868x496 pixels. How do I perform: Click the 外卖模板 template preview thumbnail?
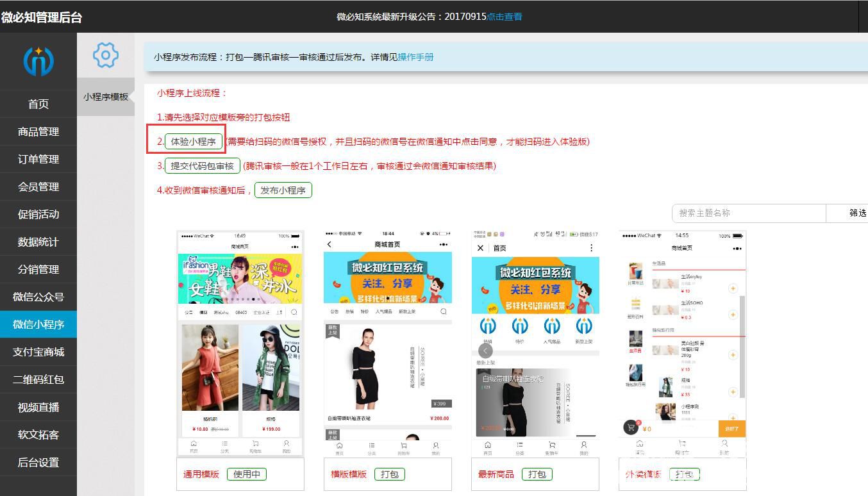683,343
